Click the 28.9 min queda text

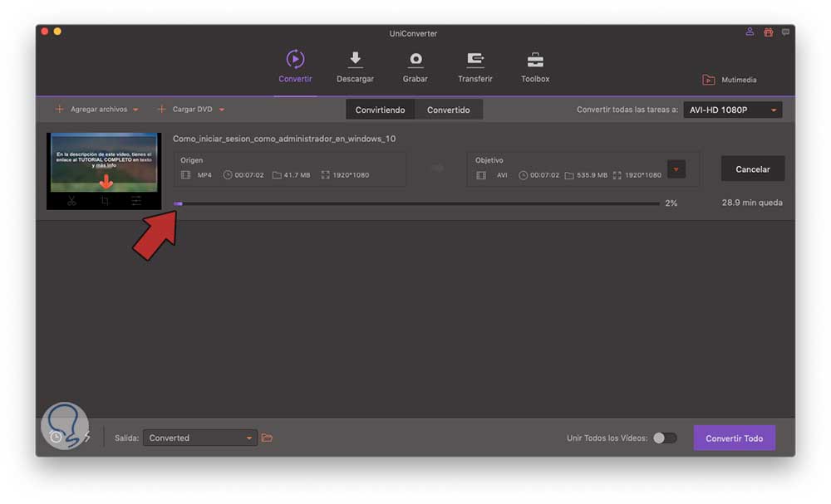pyautogui.click(x=752, y=203)
